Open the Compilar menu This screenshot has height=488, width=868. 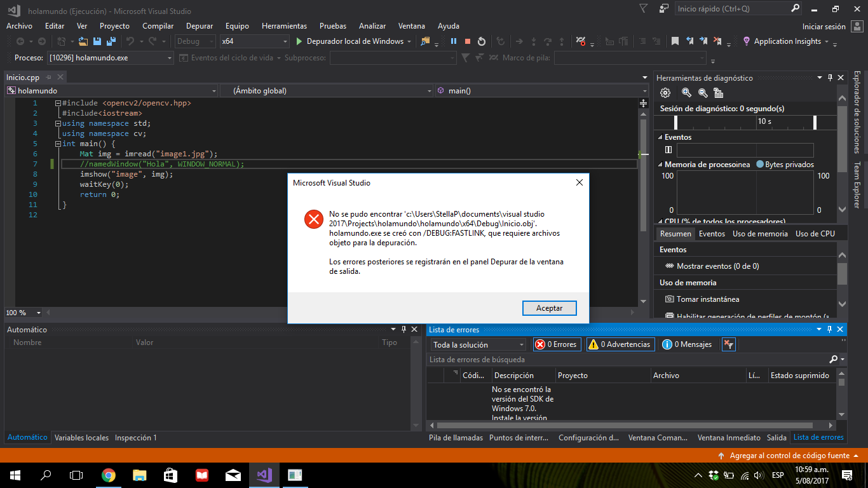158,26
